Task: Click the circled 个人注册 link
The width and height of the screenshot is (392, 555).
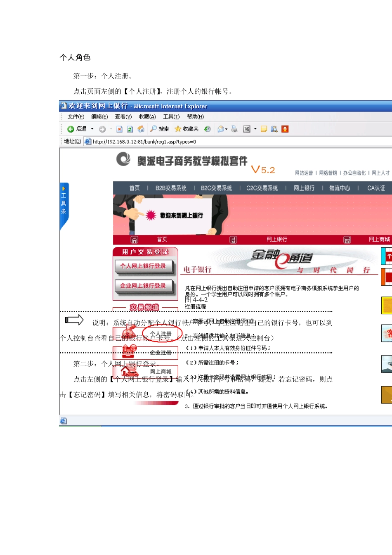Action: point(161,334)
